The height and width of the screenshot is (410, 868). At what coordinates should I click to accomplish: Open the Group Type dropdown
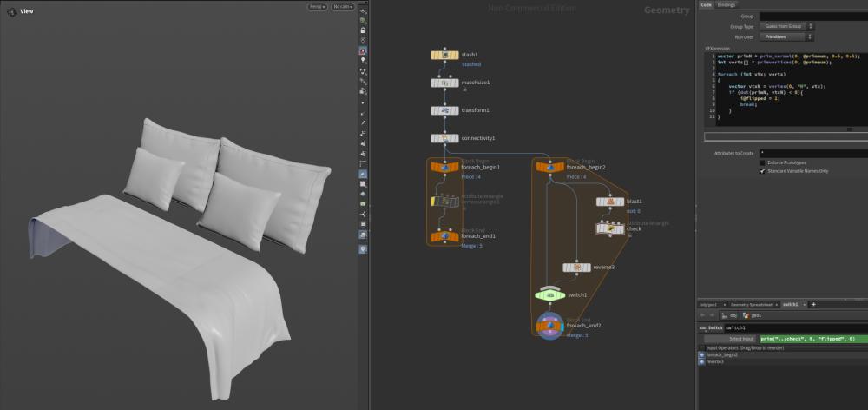click(786, 26)
